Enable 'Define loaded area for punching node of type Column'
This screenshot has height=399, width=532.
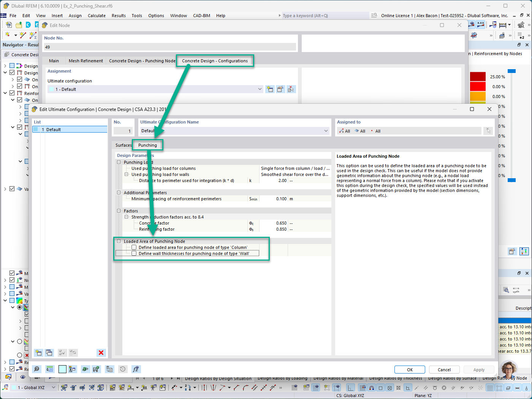pos(134,247)
